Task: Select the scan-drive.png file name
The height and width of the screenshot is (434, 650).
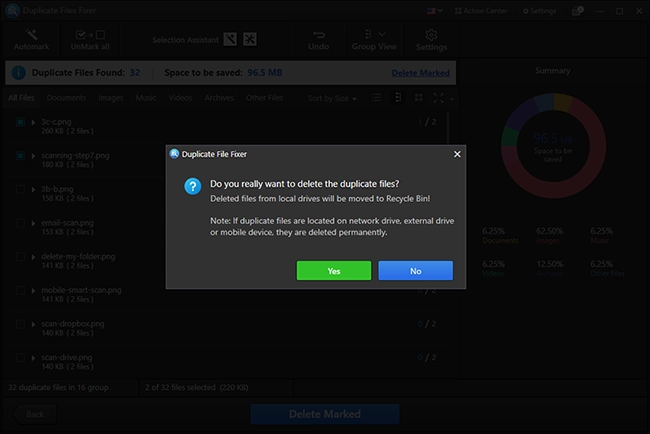Action: point(66,357)
